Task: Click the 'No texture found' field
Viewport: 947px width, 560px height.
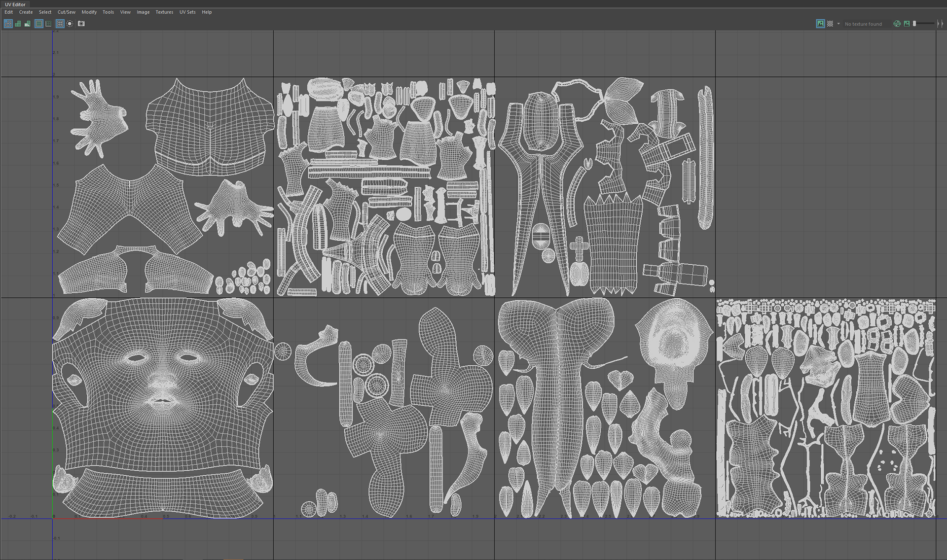Action: point(863,24)
